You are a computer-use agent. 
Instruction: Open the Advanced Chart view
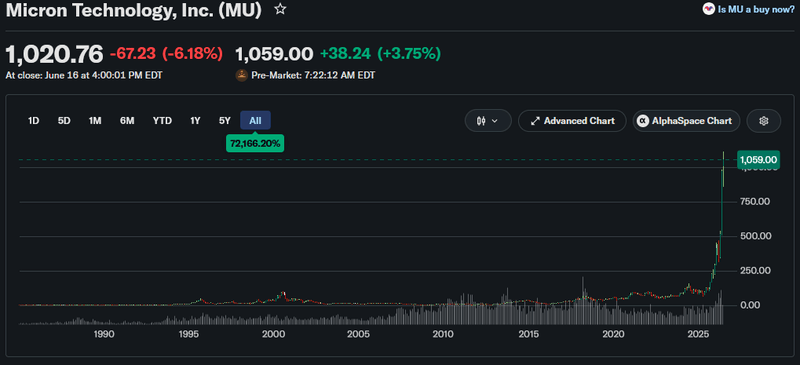click(572, 121)
